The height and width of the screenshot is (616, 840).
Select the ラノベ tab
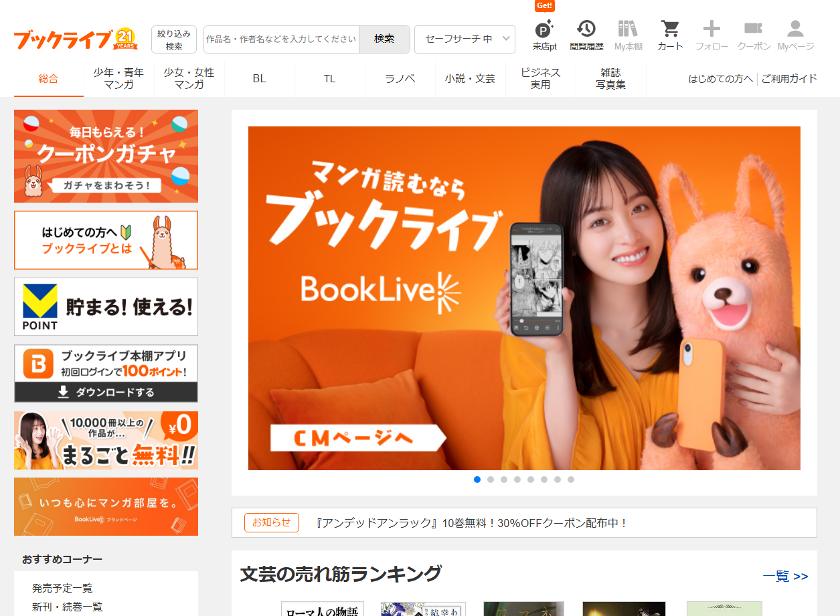coord(400,79)
